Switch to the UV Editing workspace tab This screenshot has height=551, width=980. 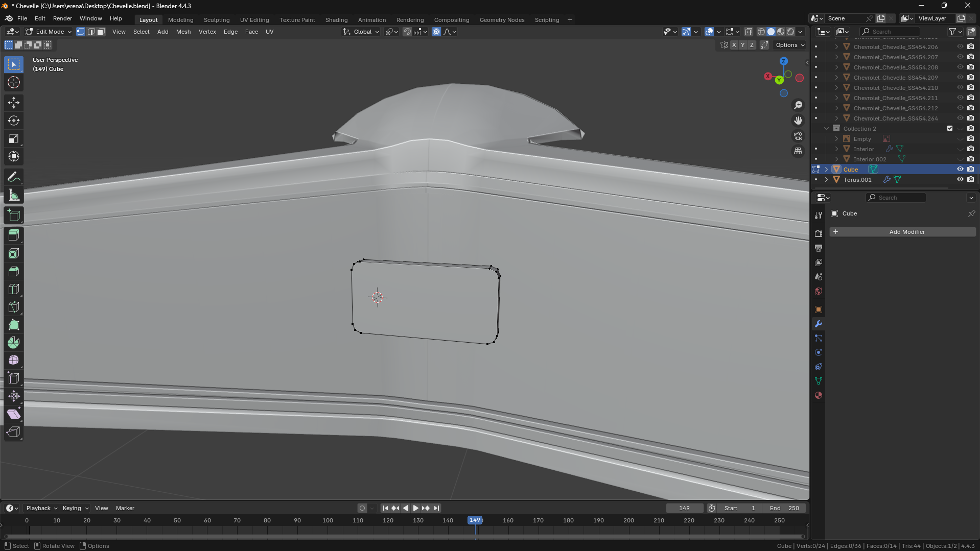tap(254, 20)
